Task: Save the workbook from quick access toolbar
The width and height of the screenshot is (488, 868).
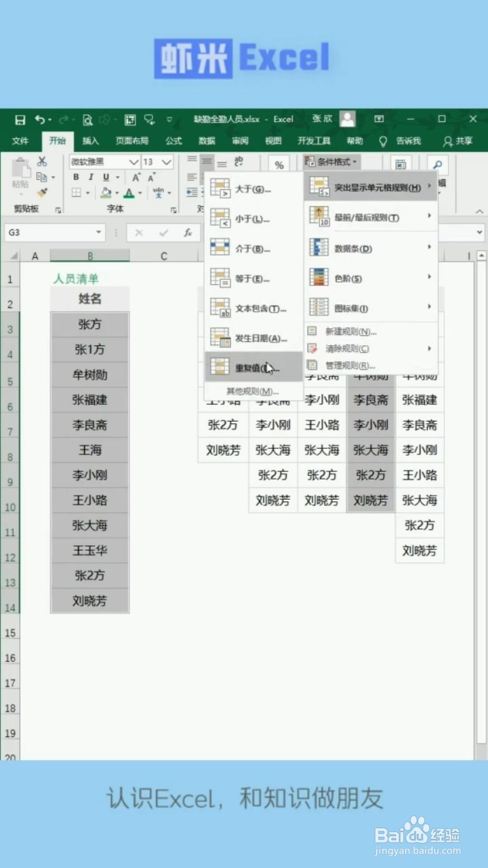Action: pyautogui.click(x=20, y=119)
